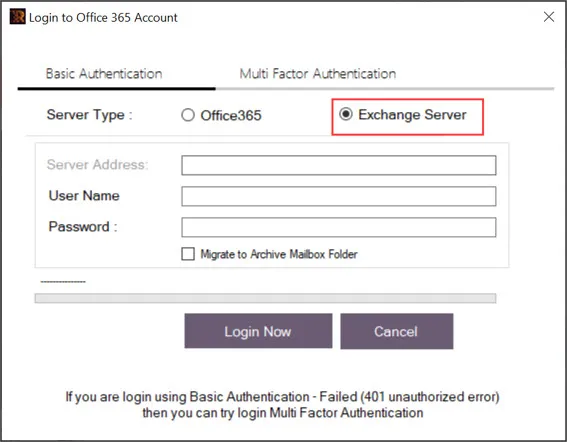Enable Migrate to Archive Mailbox Folder checkbox
The width and height of the screenshot is (567, 442).
[188, 254]
